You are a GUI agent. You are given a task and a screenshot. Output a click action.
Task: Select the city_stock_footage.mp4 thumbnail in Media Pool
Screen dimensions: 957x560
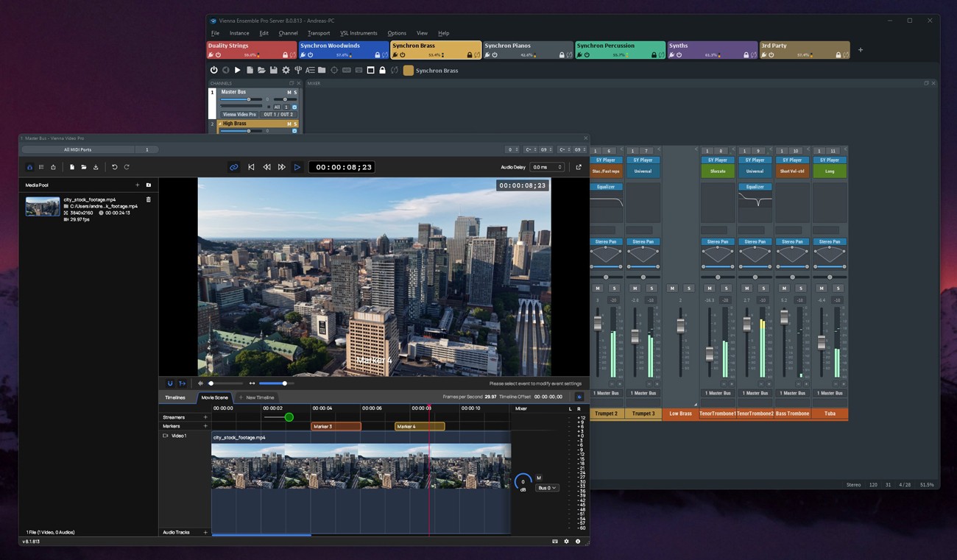pyautogui.click(x=43, y=206)
